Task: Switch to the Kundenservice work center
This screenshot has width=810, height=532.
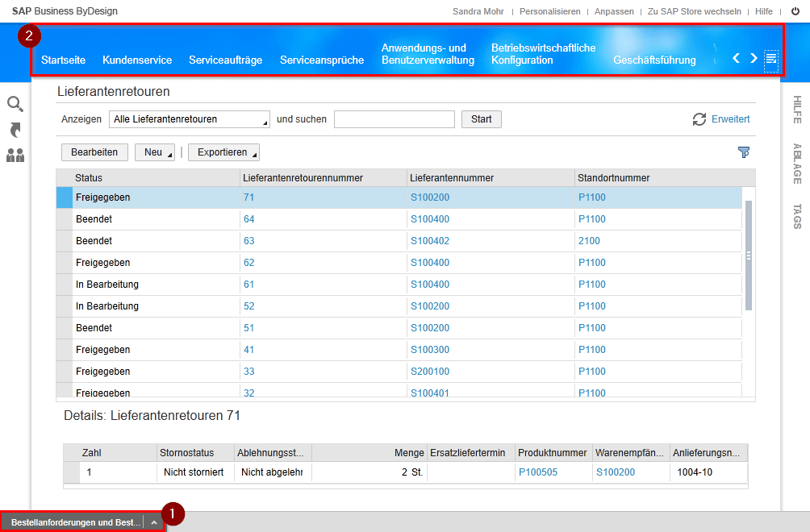Action: click(x=137, y=60)
